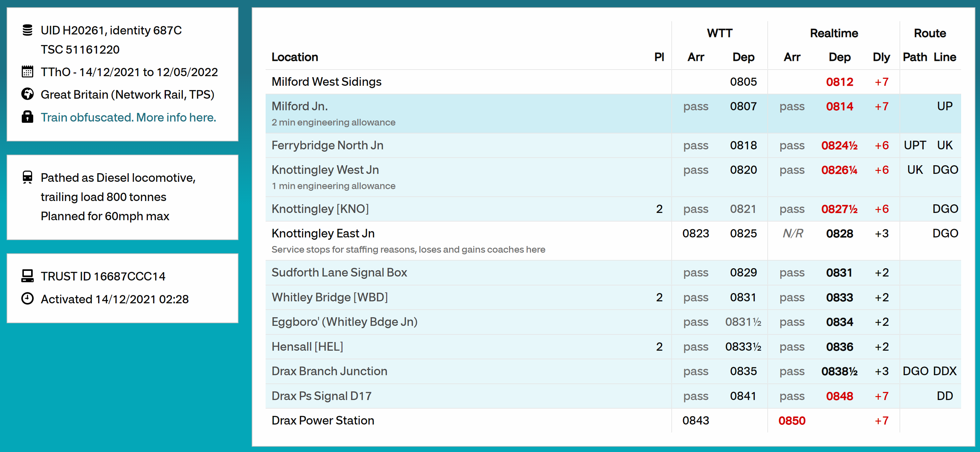980x452 pixels.
Task: Click the computer icon beside TRUST ID
Action: (27, 276)
